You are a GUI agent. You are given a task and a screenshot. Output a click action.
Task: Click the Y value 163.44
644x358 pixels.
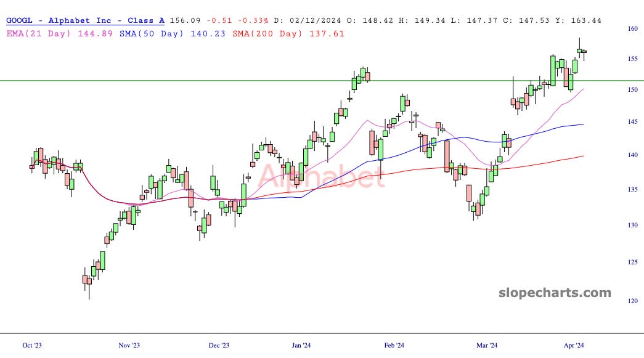586,20
